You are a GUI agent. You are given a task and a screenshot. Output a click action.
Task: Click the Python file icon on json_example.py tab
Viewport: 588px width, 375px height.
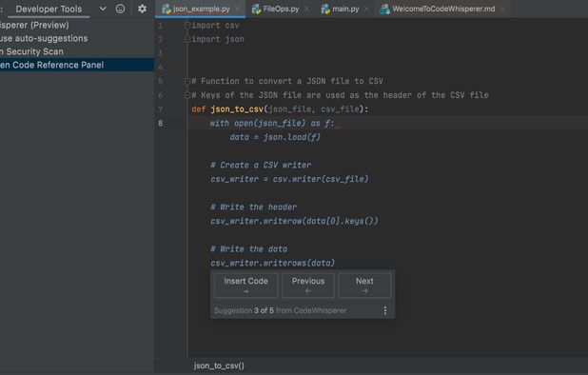point(167,9)
